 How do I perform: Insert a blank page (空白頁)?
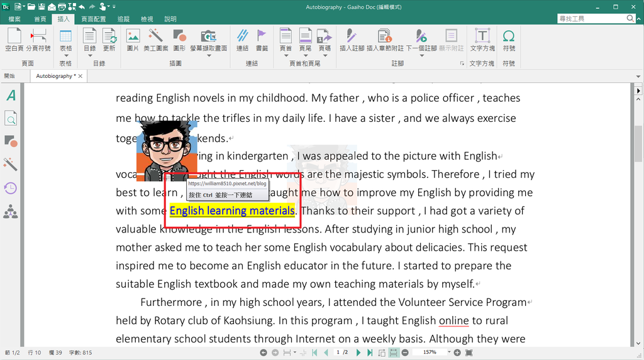point(14,39)
